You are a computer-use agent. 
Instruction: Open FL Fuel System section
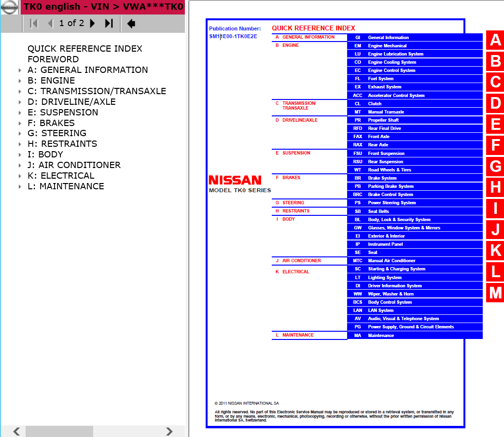[x=415, y=79]
